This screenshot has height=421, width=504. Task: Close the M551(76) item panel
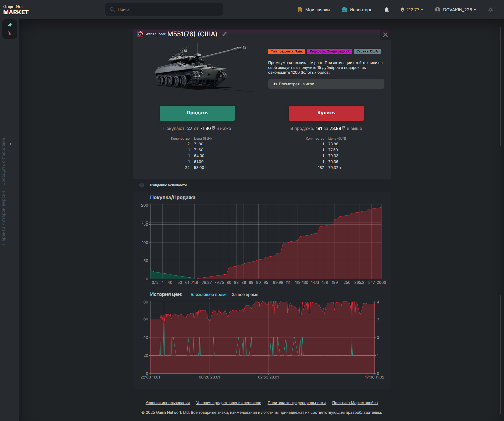click(385, 35)
